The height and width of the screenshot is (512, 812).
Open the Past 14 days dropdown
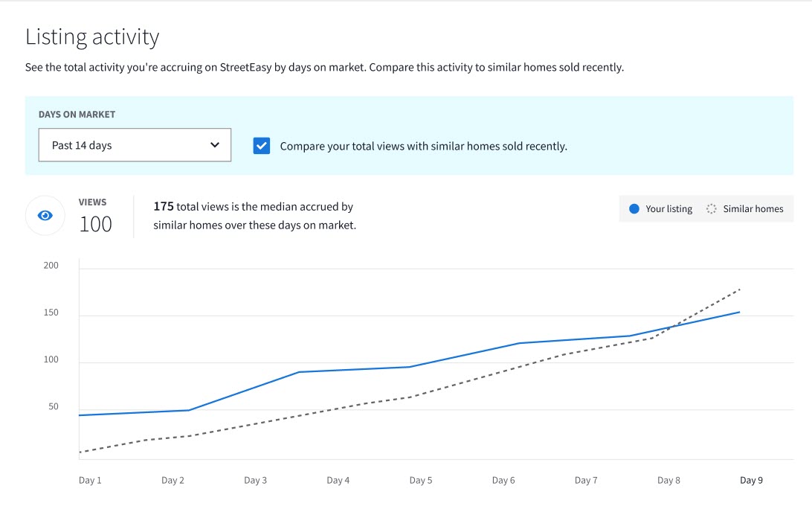click(135, 145)
